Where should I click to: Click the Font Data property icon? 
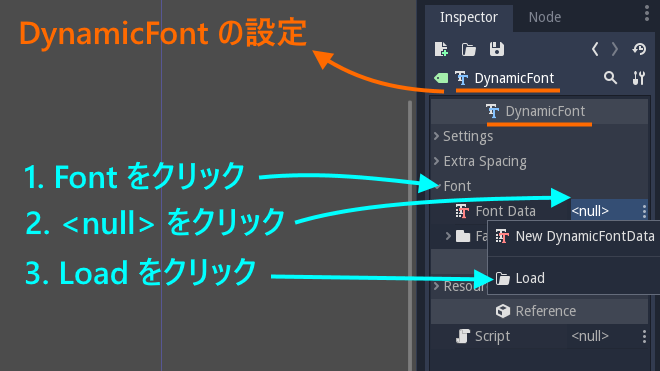[462, 211]
